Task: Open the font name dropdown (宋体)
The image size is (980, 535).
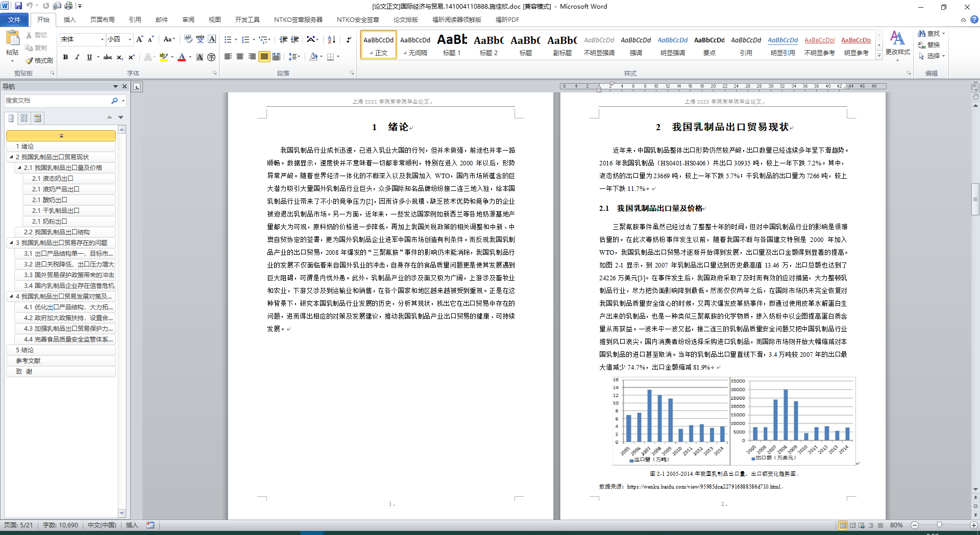Action: click(102, 39)
